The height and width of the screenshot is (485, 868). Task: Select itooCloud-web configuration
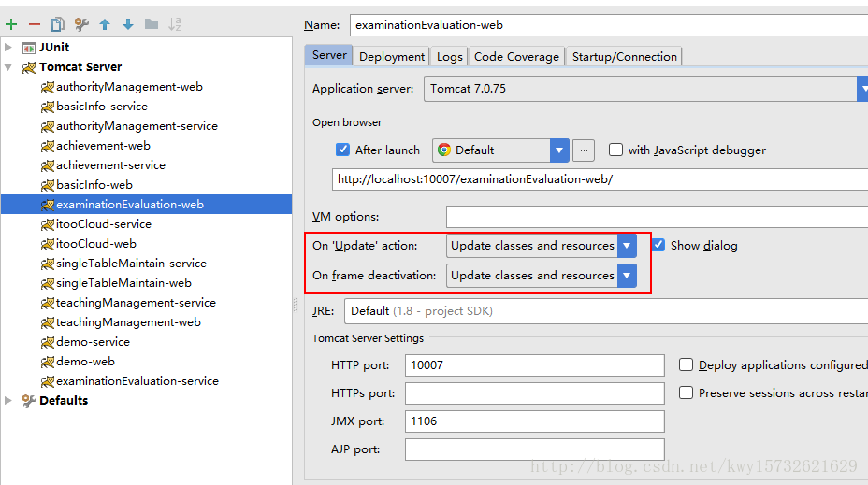pos(95,244)
